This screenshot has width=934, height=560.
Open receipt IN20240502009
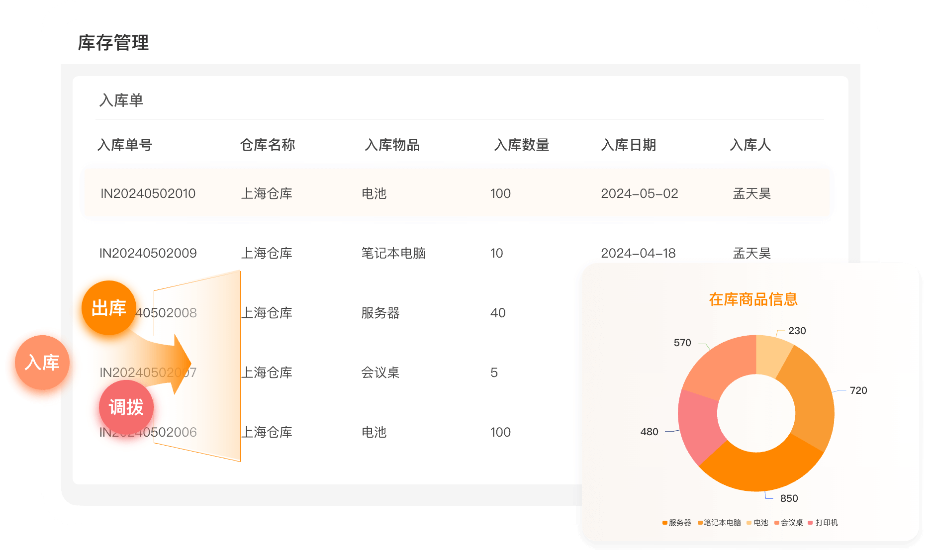pos(148,253)
